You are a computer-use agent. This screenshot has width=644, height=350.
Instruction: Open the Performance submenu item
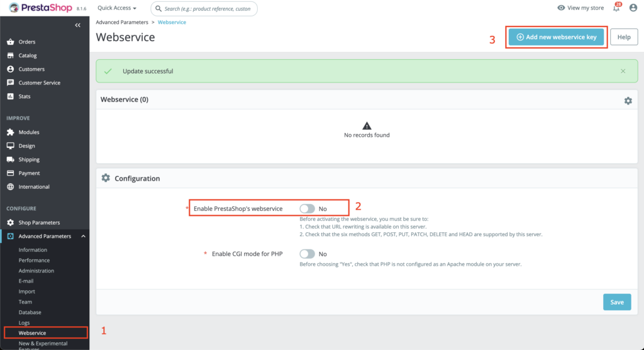coord(34,261)
